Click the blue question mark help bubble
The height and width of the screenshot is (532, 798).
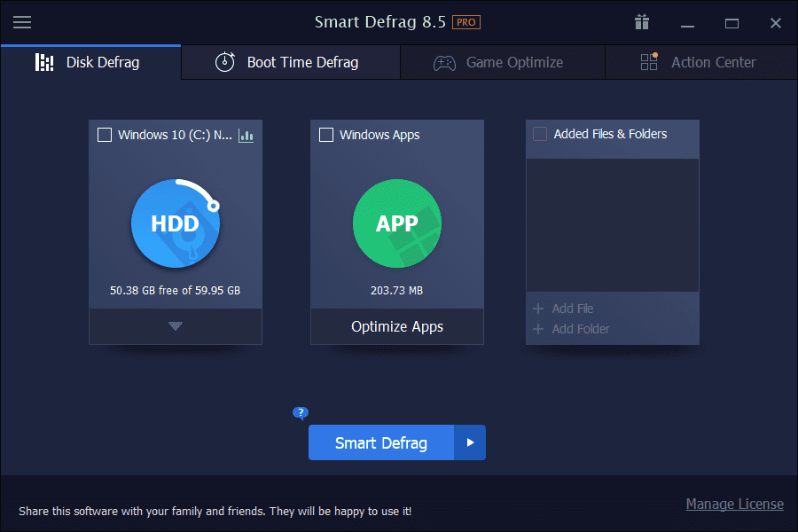point(301,413)
